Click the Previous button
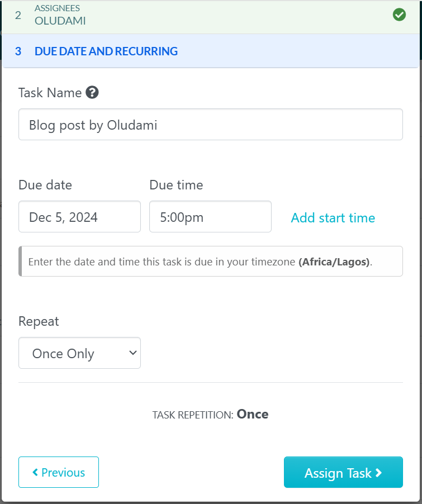 (58, 472)
